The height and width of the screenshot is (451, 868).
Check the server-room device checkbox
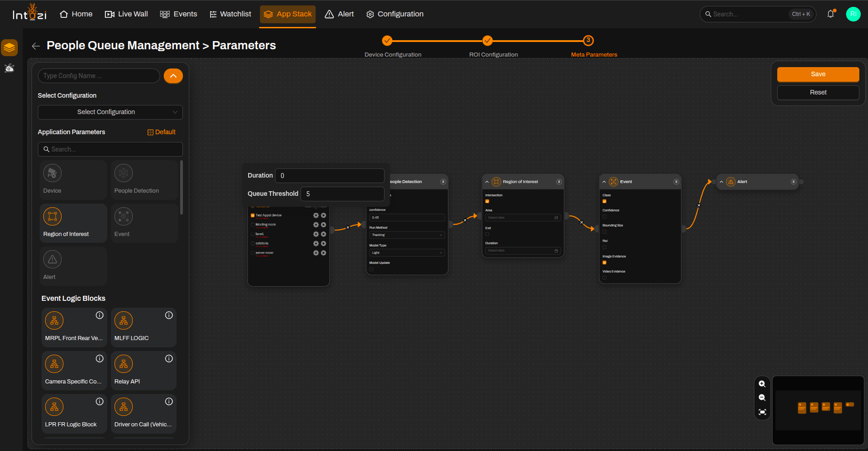coord(253,253)
